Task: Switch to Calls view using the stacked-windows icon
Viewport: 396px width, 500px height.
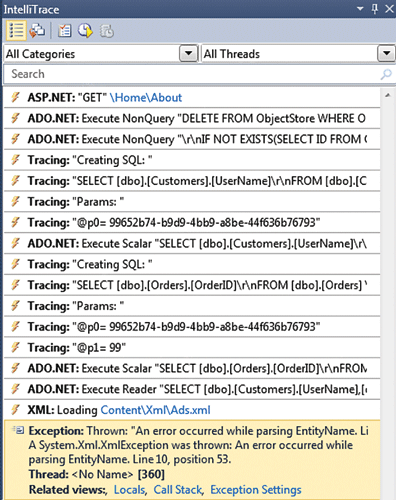Action: tap(37, 31)
